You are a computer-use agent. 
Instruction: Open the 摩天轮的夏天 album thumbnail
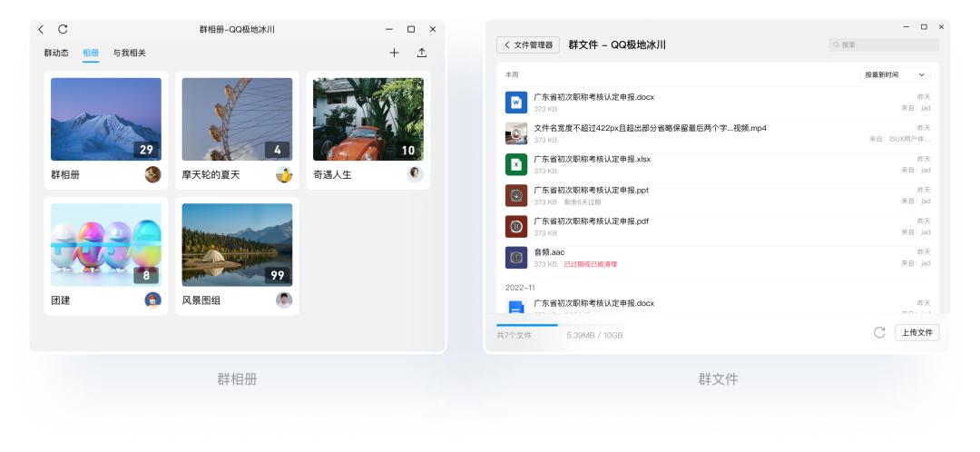[x=237, y=119]
